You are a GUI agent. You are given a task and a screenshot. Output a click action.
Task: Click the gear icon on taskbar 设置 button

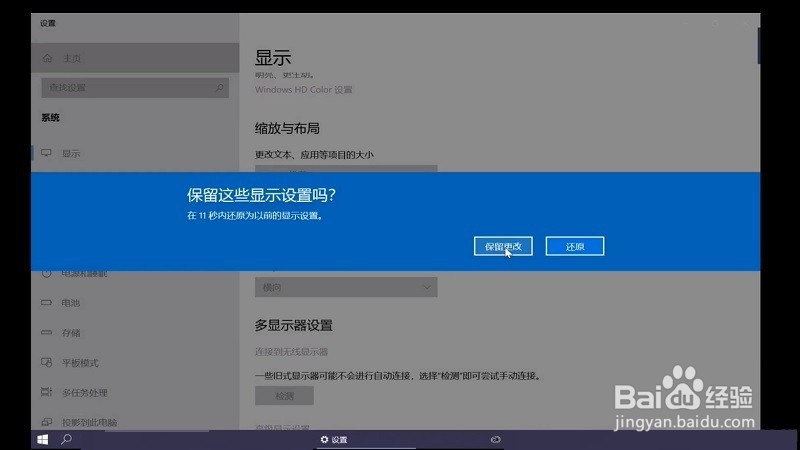click(x=324, y=439)
